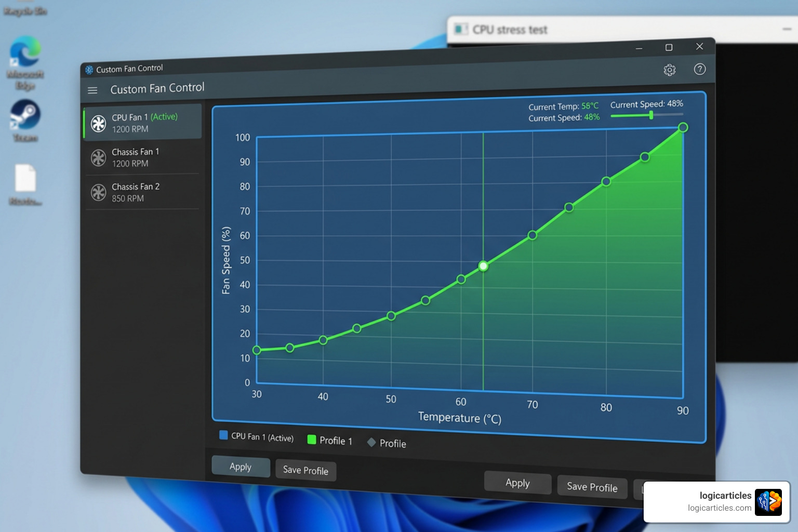Minimize the CPU stress test window
Image resolution: width=798 pixels, height=532 pixels.
[787, 29]
